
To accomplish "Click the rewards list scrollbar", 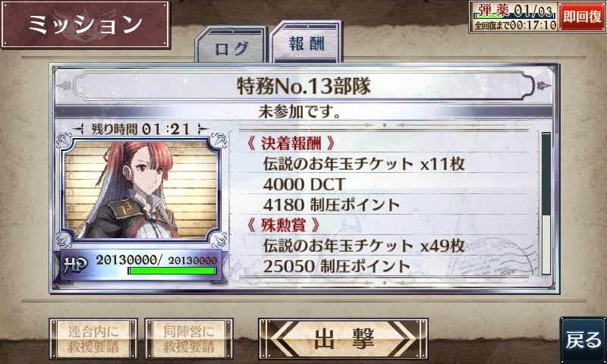I will 546,203.
